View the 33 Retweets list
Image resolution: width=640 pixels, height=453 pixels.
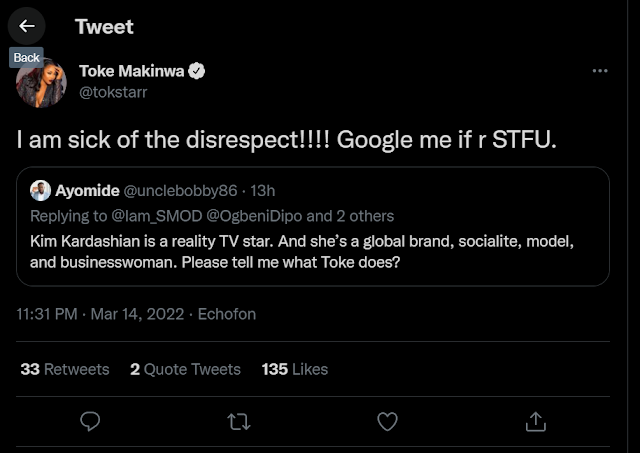click(x=65, y=369)
